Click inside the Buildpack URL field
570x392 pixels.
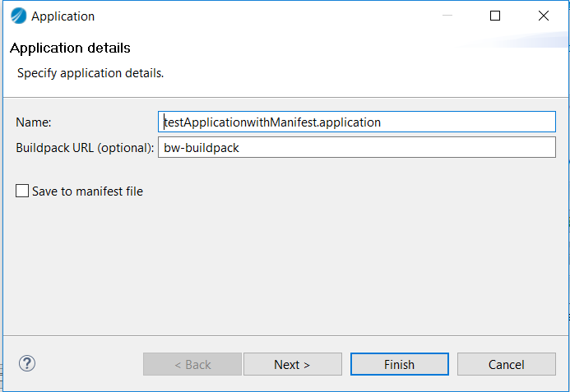pyautogui.click(x=357, y=147)
